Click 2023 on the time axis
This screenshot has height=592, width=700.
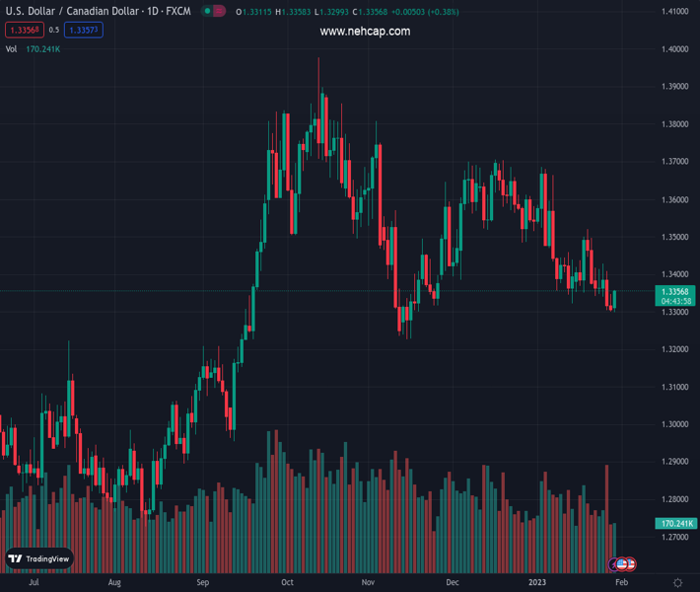click(x=537, y=583)
